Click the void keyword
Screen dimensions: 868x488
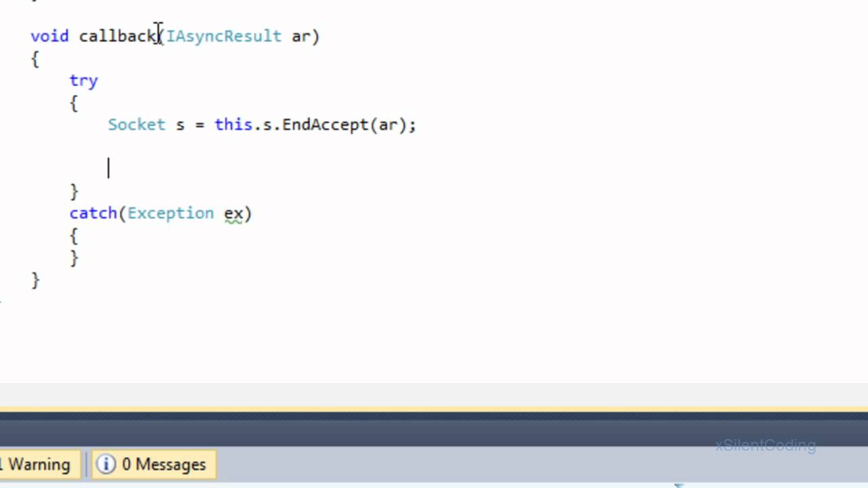[50, 36]
